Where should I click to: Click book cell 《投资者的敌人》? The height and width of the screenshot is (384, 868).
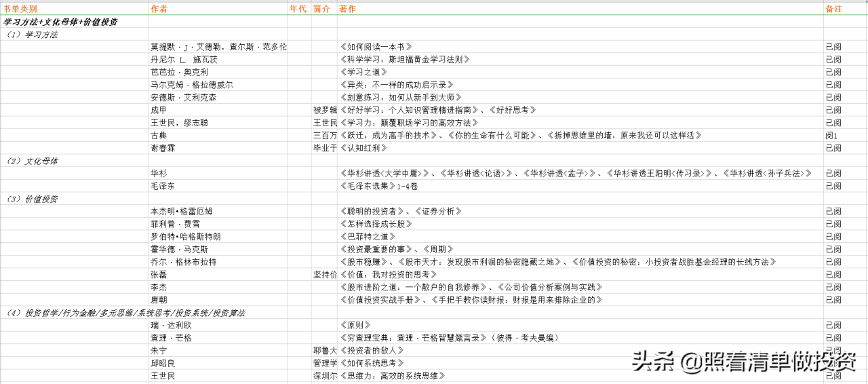click(372, 351)
